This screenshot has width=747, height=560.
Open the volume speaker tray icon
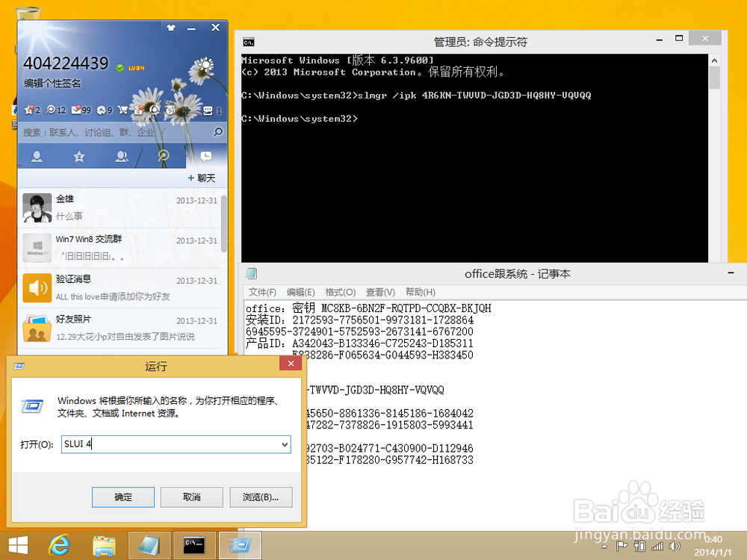tap(674, 547)
